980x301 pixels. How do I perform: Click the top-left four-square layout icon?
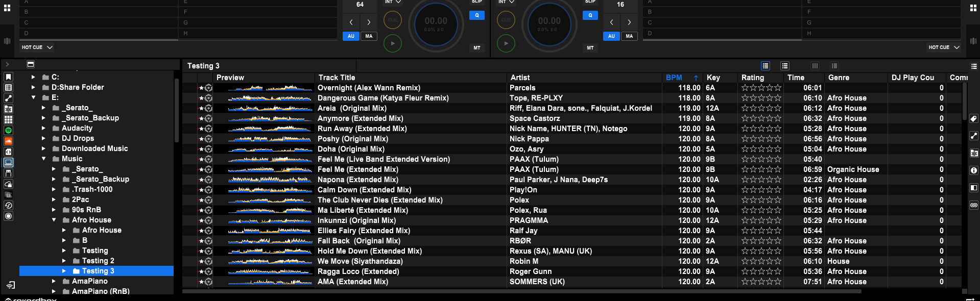pos(7,8)
